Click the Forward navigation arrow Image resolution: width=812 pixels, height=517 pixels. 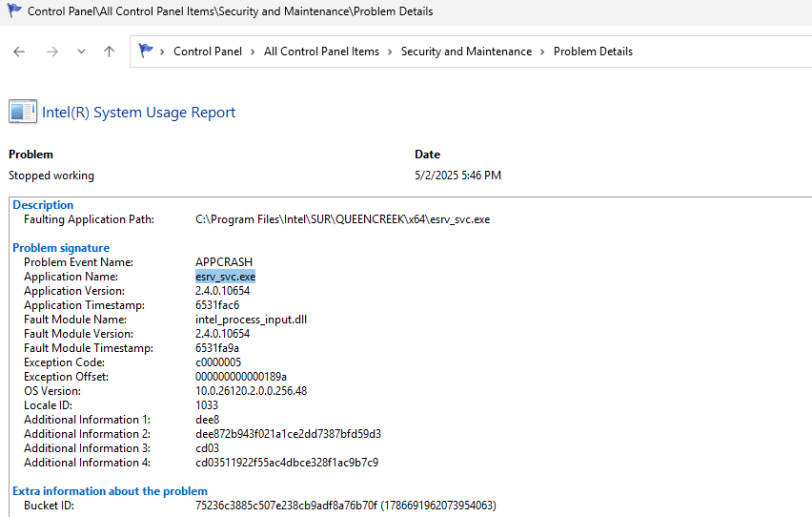pyautogui.click(x=52, y=52)
